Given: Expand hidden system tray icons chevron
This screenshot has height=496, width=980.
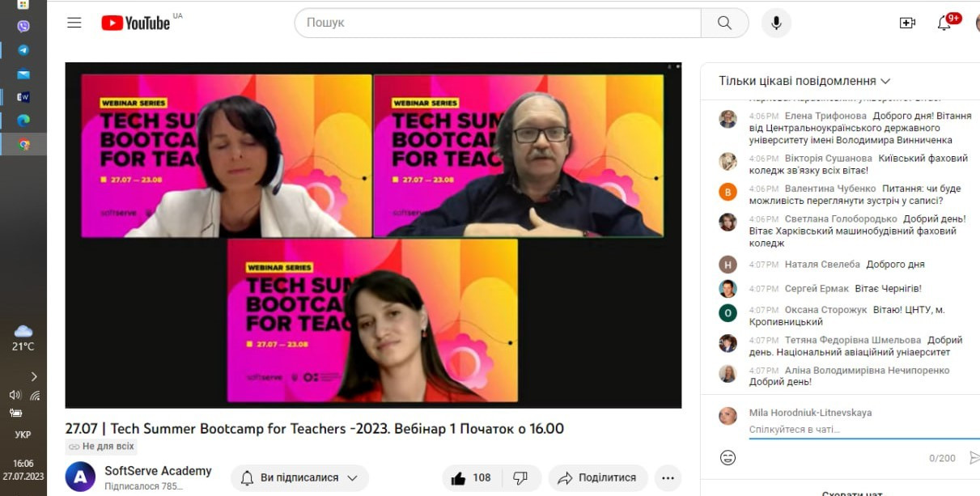Looking at the screenshot, I should click(34, 376).
